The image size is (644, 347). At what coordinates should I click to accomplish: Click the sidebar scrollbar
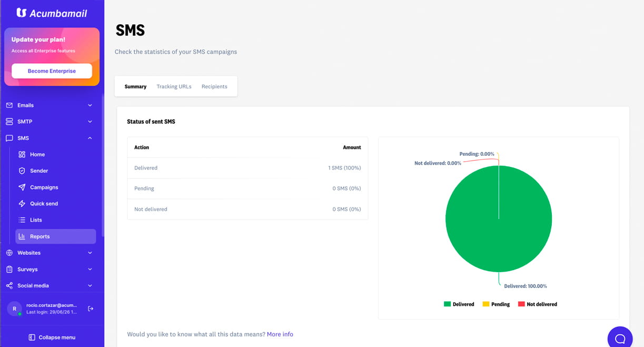103,165
